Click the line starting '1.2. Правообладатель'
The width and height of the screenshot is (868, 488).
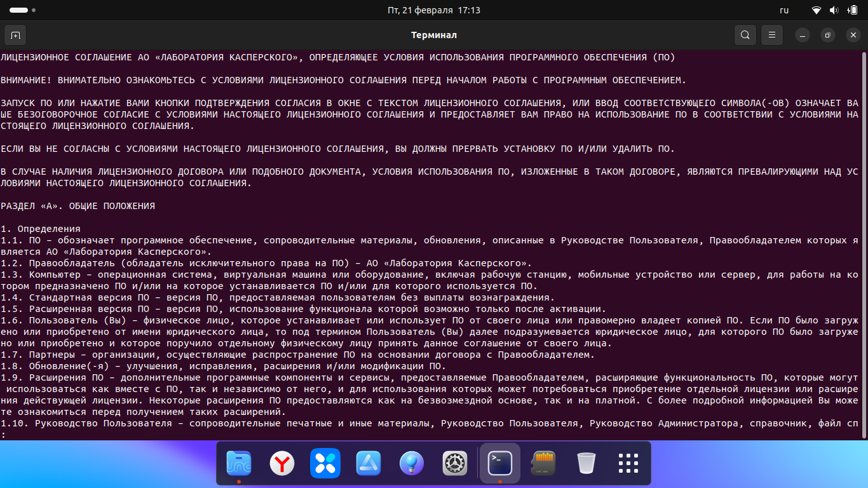pyautogui.click(x=266, y=263)
